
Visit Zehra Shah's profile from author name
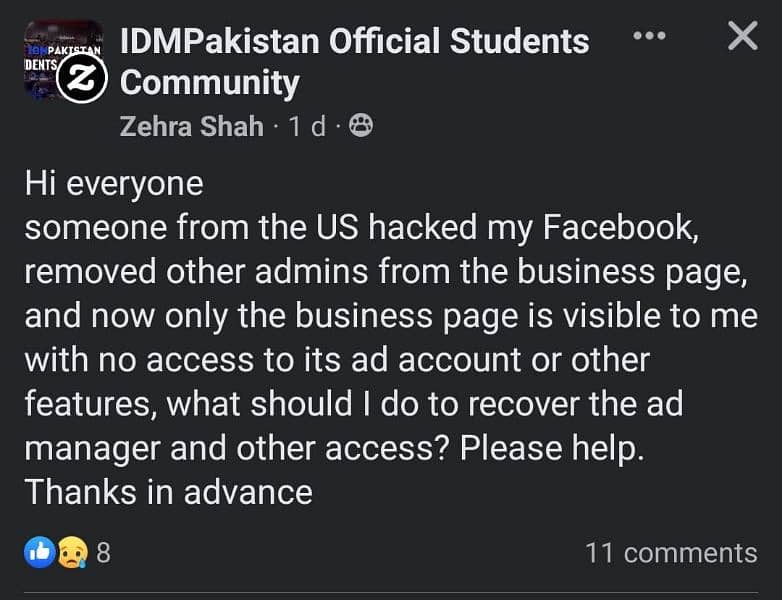coord(191,127)
